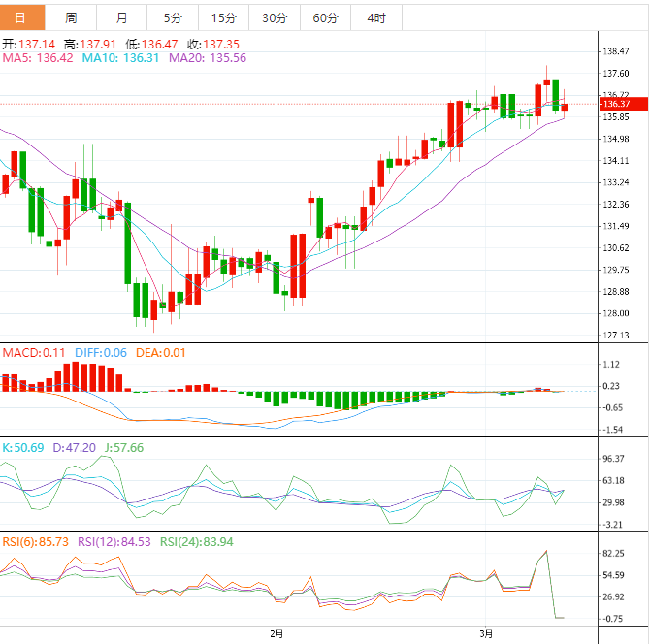650x644 pixels.
Task: Click the -1.54 MACD axis label
Action: pos(612,430)
